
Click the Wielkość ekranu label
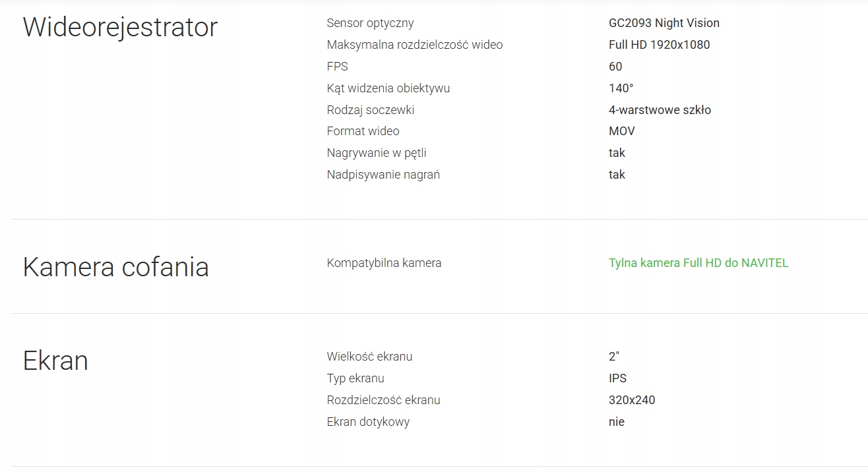pyautogui.click(x=369, y=357)
